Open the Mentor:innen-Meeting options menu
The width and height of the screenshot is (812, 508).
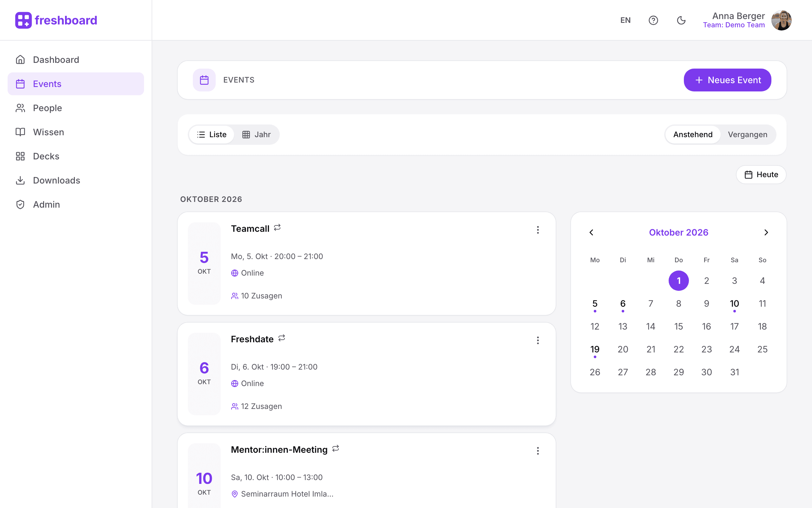pyautogui.click(x=538, y=451)
